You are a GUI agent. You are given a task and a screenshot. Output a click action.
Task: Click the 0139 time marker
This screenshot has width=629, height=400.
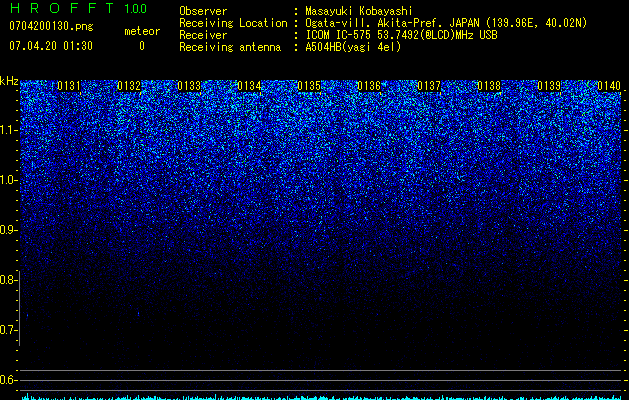[x=549, y=86]
